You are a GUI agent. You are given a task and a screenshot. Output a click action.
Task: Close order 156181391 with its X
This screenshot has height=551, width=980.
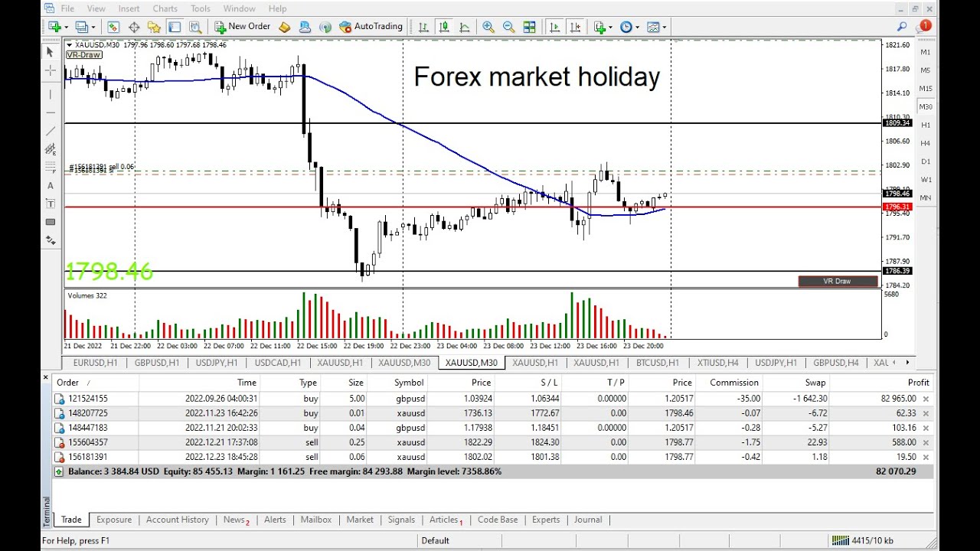(x=926, y=457)
